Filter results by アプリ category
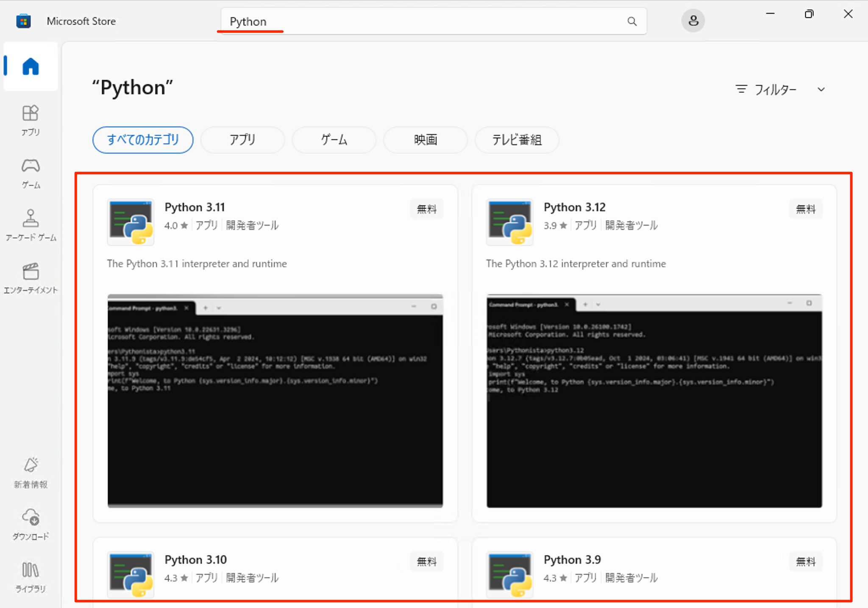Viewport: 868px width, 608px height. click(242, 140)
